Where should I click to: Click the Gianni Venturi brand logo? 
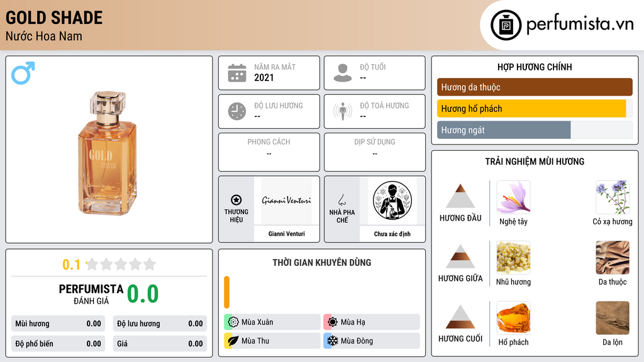tap(286, 200)
